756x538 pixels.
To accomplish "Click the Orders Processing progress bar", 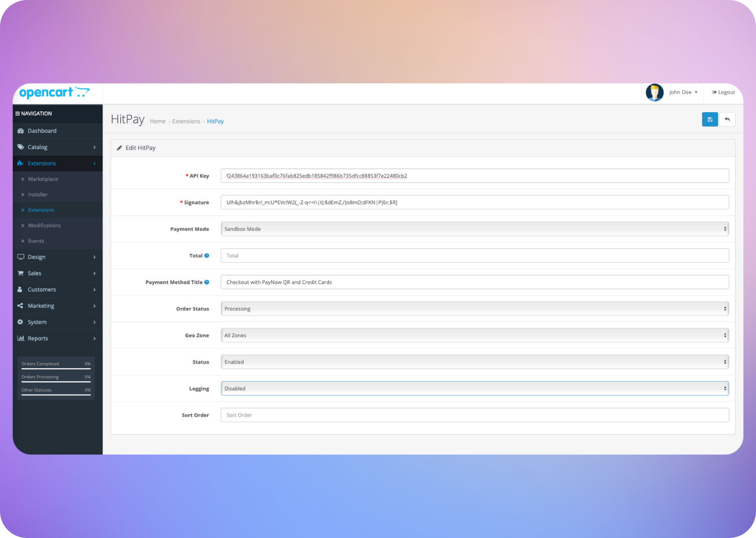I will point(56,382).
